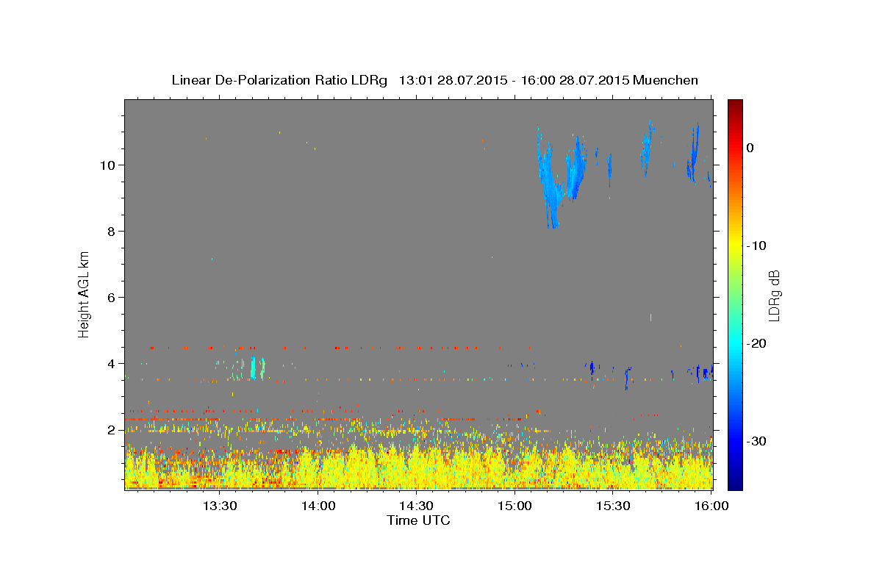Click the start date "13:01 28.07.2015" in title
This screenshot has height=588, width=882.
point(453,80)
